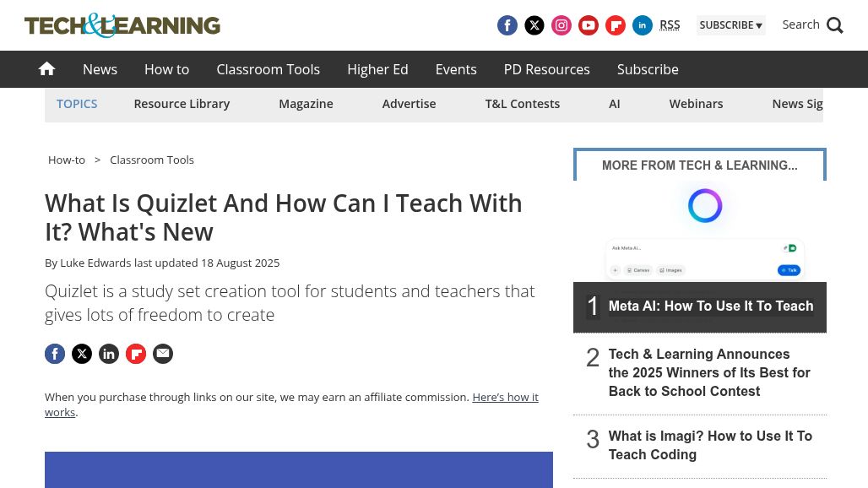Click the RSS feed link

670,25
